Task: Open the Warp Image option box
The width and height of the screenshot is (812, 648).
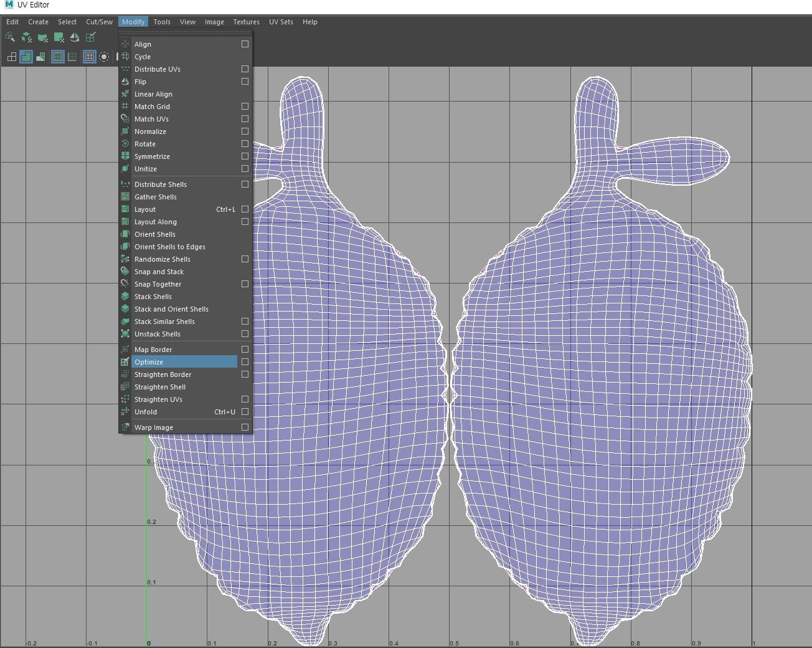Action: pyautogui.click(x=245, y=427)
